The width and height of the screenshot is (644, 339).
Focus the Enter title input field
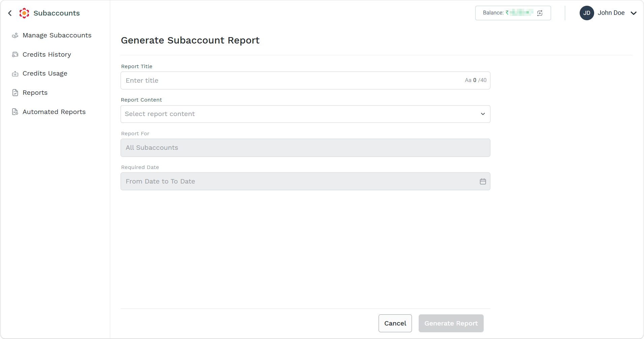305,81
